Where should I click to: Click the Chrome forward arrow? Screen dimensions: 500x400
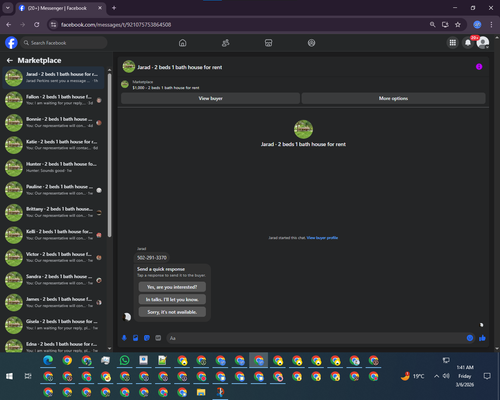(23, 25)
